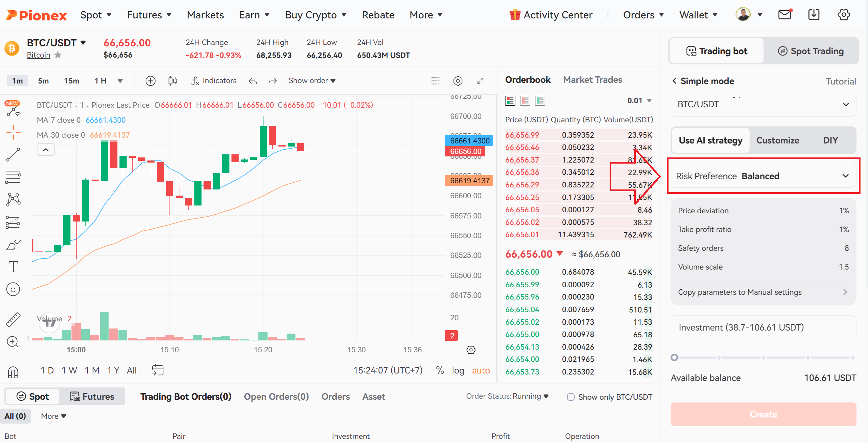Click the investment percentage slider handle
Image resolution: width=868 pixels, height=443 pixels.
[674, 357]
